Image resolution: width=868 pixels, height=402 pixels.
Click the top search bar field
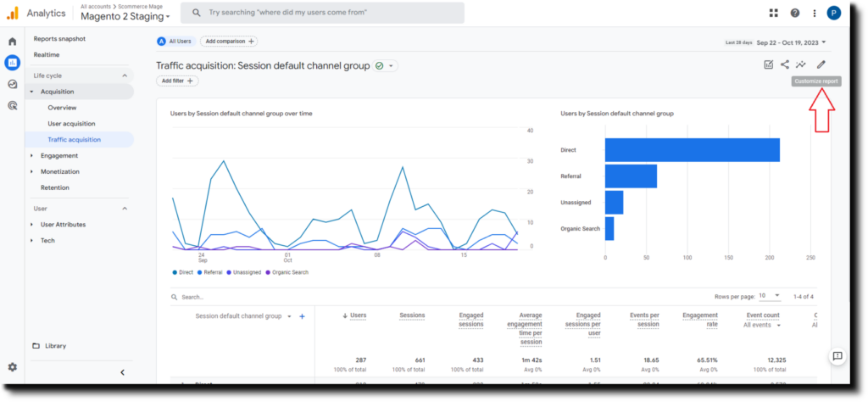(x=322, y=13)
